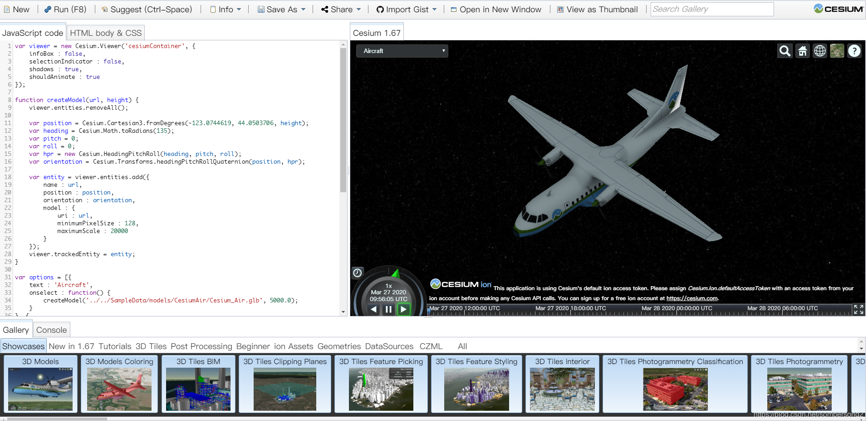Image resolution: width=868 pixels, height=423 pixels.
Task: Click code line 28 trackedEntity statement
Action: pyautogui.click(x=82, y=254)
